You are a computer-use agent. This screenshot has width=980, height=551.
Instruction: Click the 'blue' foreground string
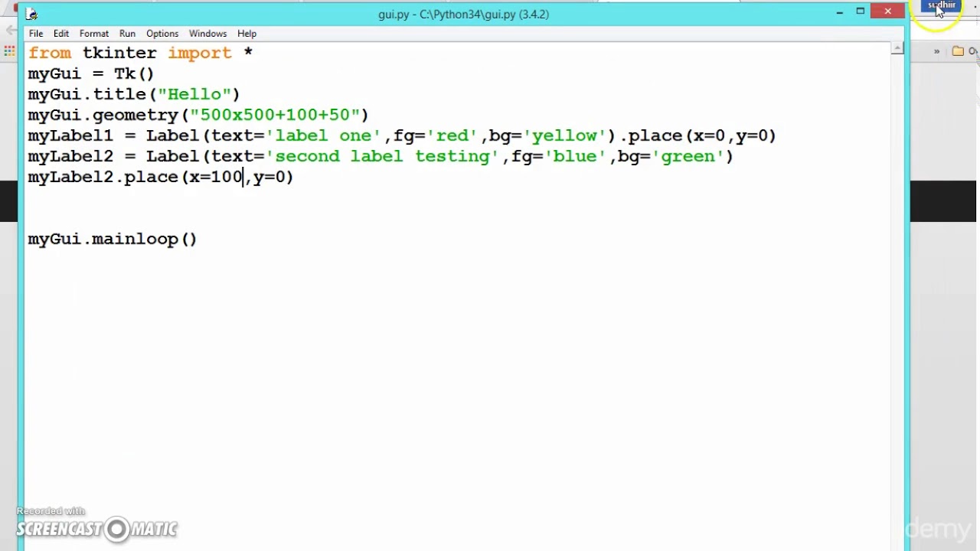(575, 156)
